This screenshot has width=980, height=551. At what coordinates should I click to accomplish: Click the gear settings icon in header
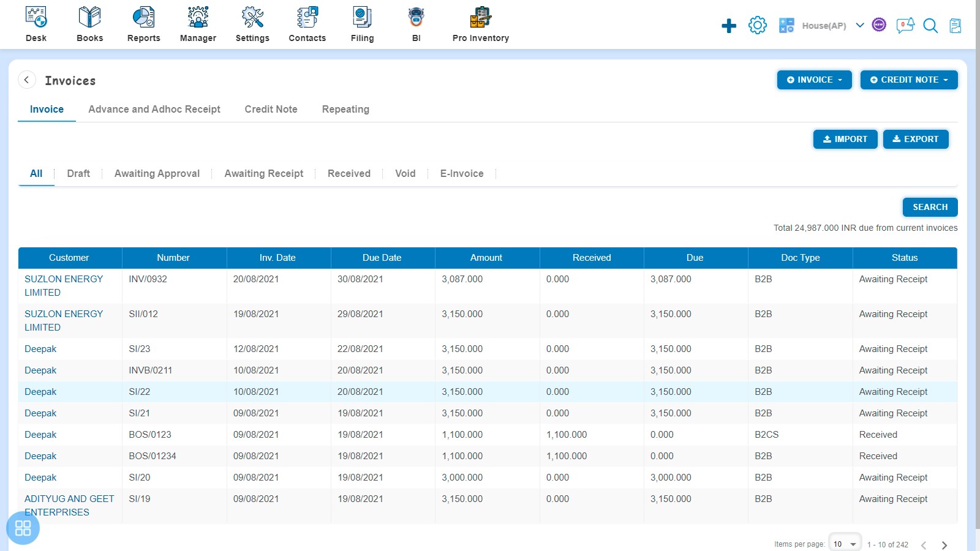(758, 25)
